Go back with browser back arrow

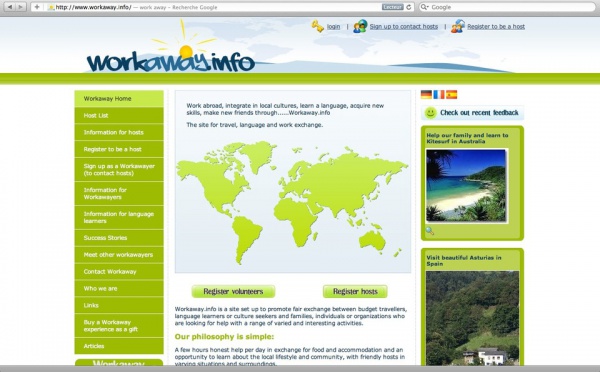(x=10, y=7)
